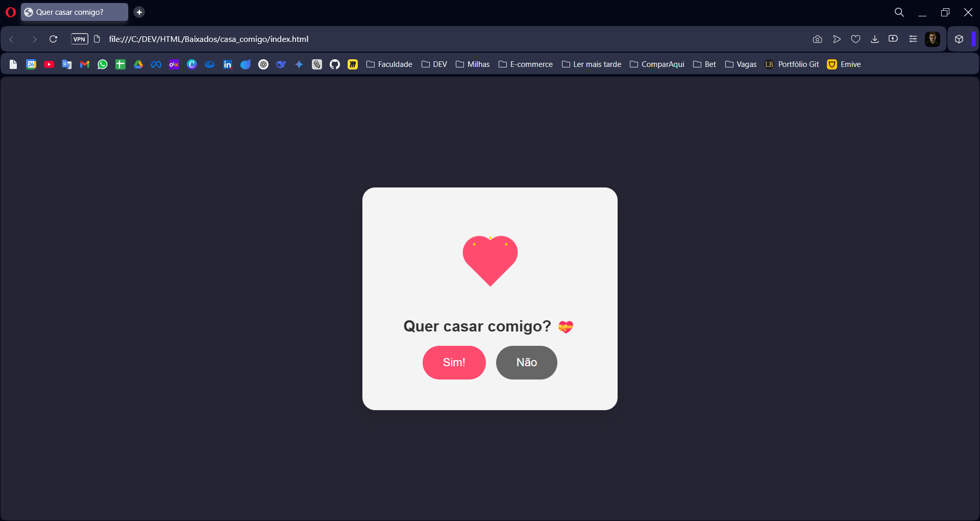980x521 pixels.
Task: Open the profile avatar
Action: click(933, 39)
